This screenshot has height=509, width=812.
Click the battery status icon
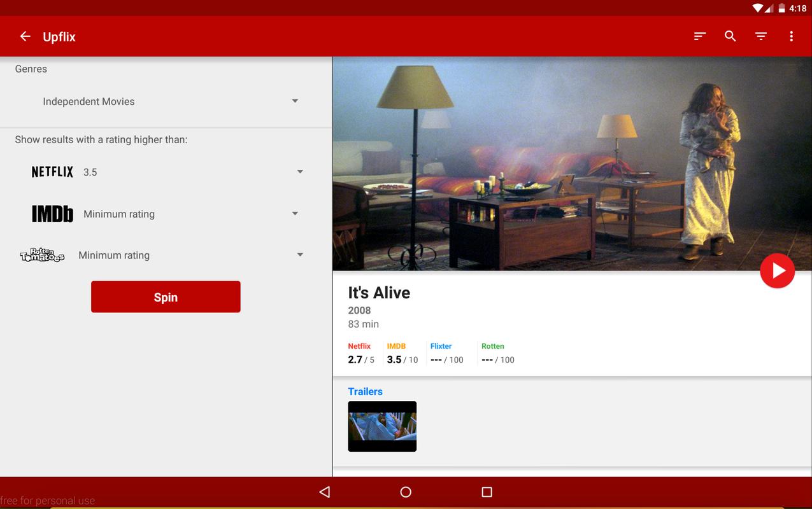(x=782, y=8)
